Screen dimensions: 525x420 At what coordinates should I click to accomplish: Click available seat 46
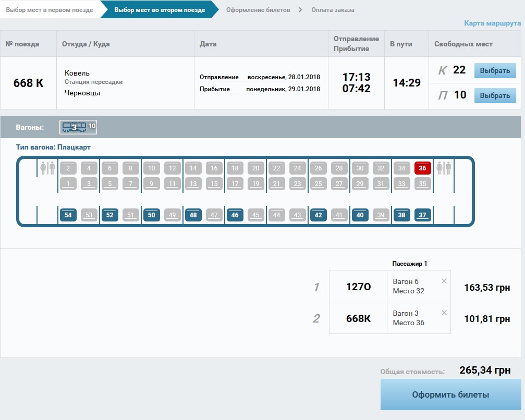click(235, 215)
